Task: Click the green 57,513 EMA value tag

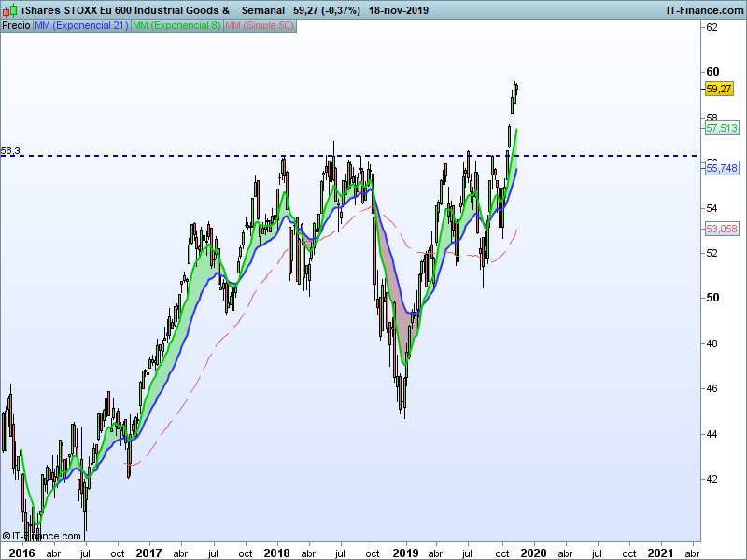Action: pyautogui.click(x=722, y=128)
